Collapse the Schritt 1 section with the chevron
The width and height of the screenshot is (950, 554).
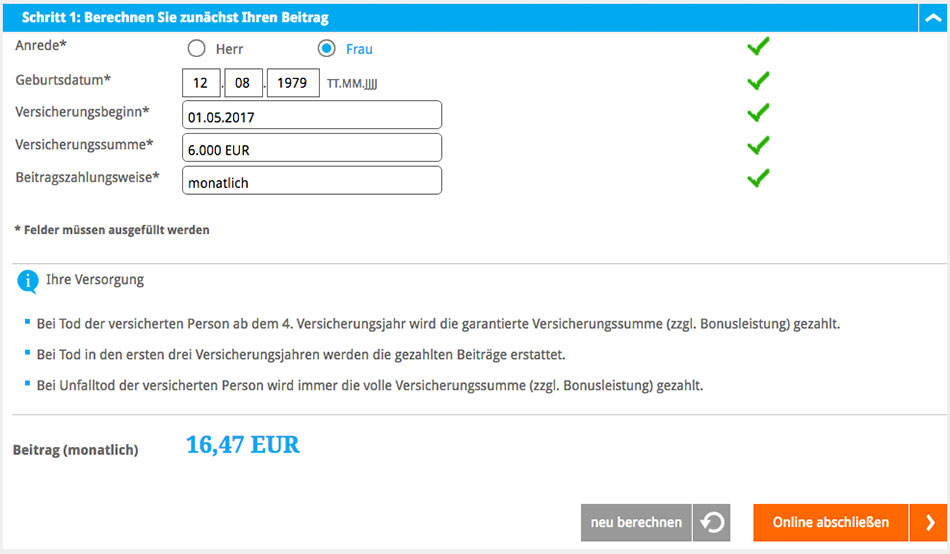click(x=933, y=18)
